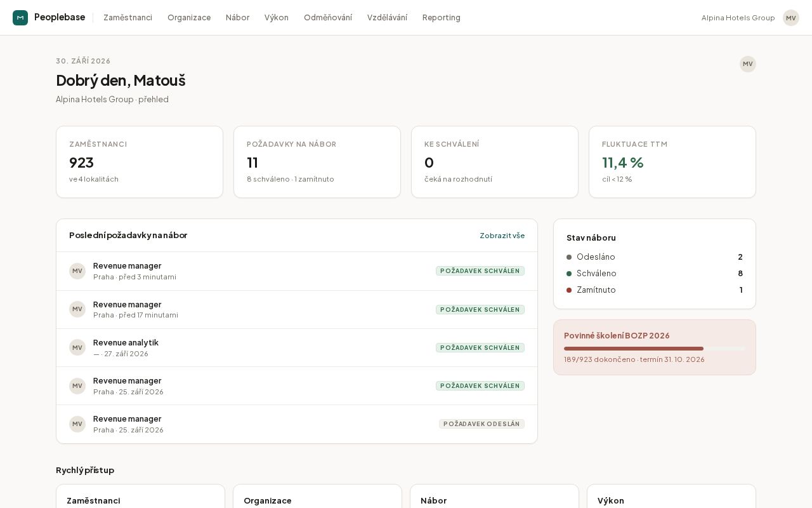Go to Nábor in the top navigation

(x=237, y=18)
